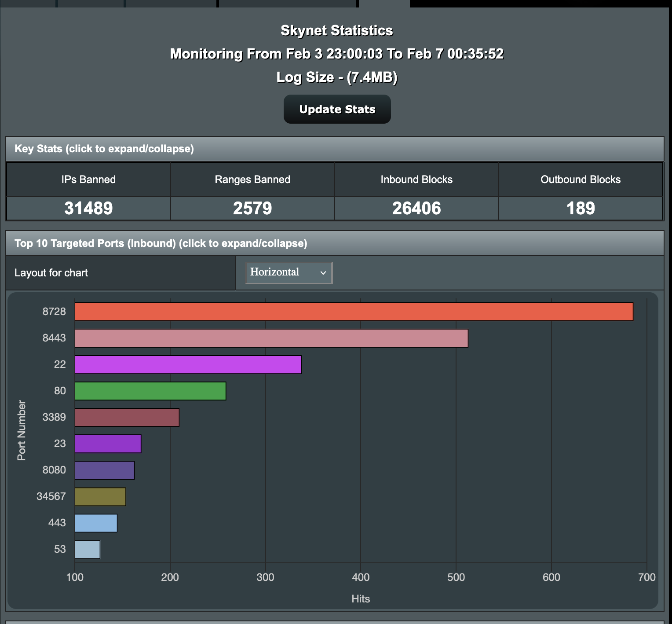Click the Hits axis label
This screenshot has height=624, width=672.
(x=361, y=599)
